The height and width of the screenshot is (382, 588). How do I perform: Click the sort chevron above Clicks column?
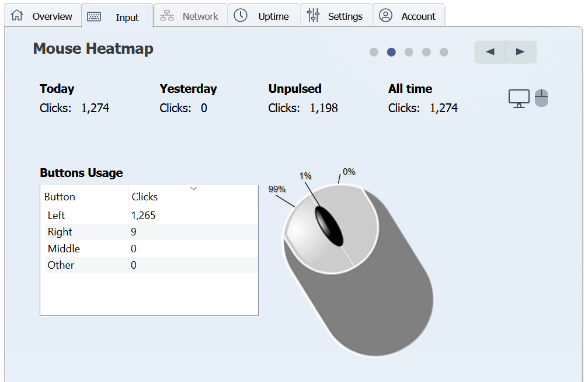click(x=193, y=189)
